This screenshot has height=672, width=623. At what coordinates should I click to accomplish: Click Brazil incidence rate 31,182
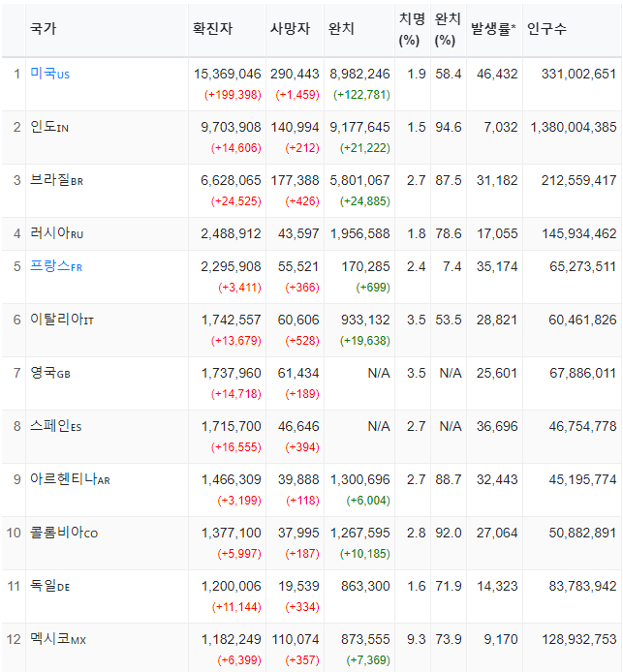click(x=497, y=180)
